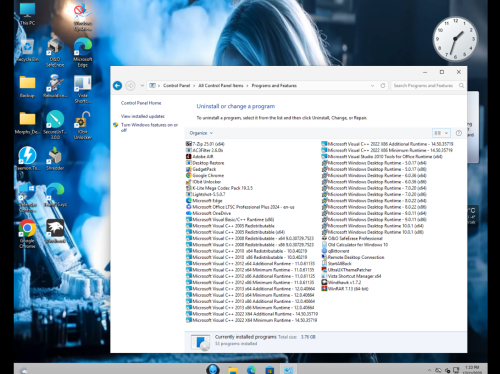This screenshot has height=374, width=500.
Task: Open Control Panel Home link
Action: click(141, 103)
